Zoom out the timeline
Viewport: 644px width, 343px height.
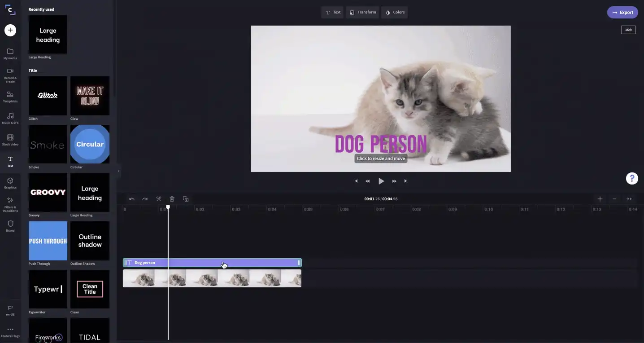[x=614, y=199]
